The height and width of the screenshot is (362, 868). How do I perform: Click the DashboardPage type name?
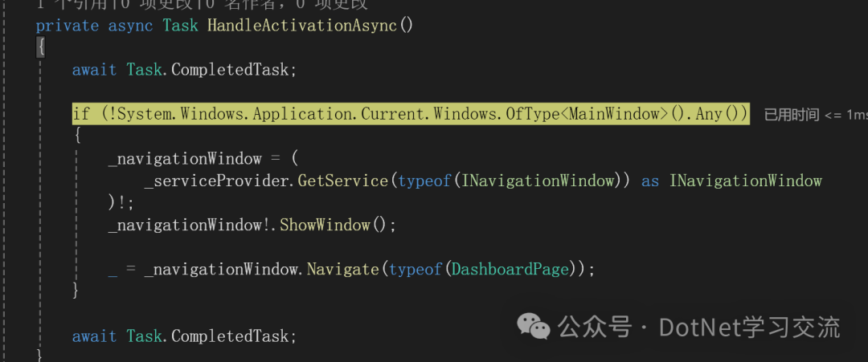tap(511, 270)
